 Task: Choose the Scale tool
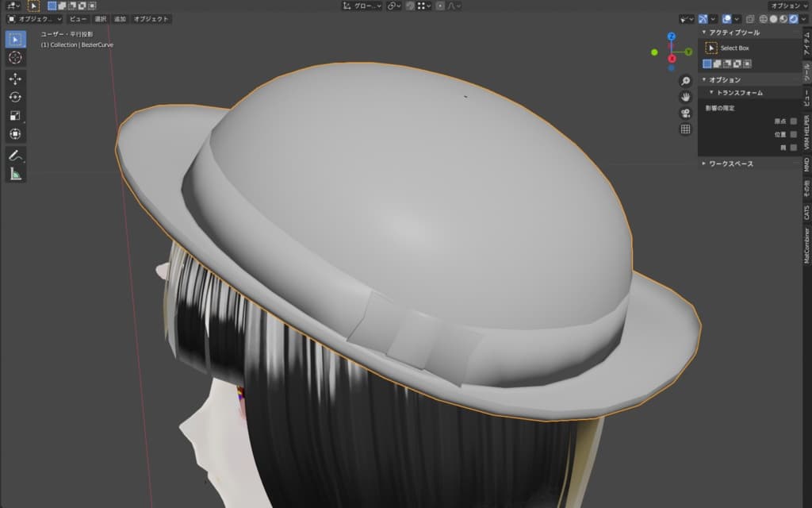click(15, 115)
